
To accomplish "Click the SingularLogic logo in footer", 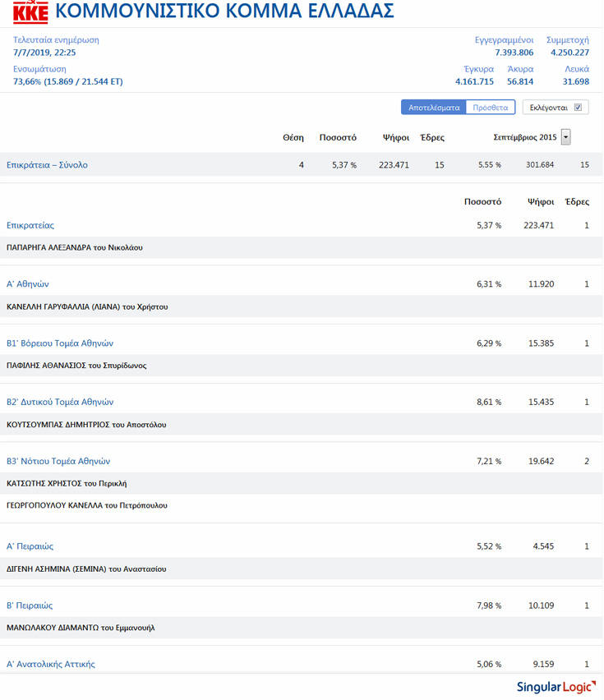I will (554, 686).
